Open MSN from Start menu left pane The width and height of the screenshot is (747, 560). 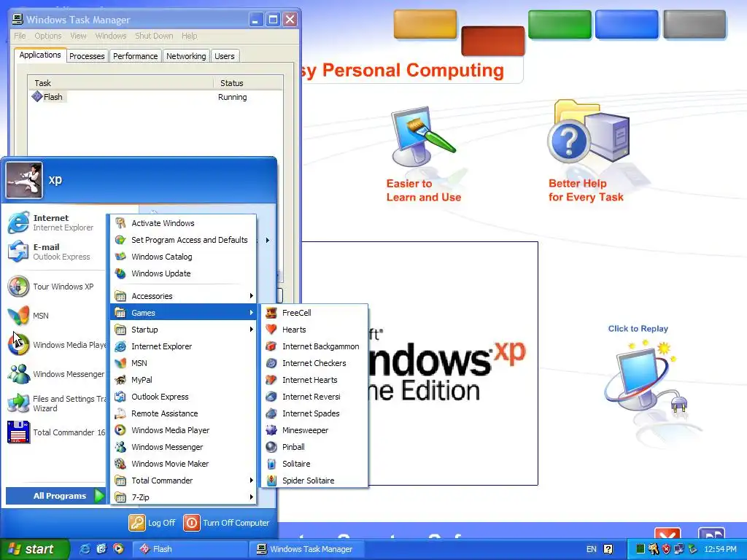pyautogui.click(x=55, y=316)
